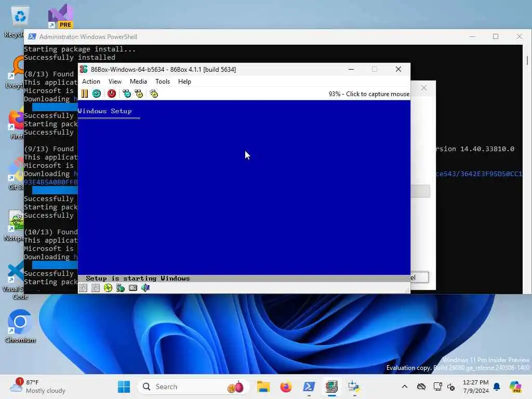Expand the hidden system tray icons chevron
The width and height of the screenshot is (532, 399).
404,387
